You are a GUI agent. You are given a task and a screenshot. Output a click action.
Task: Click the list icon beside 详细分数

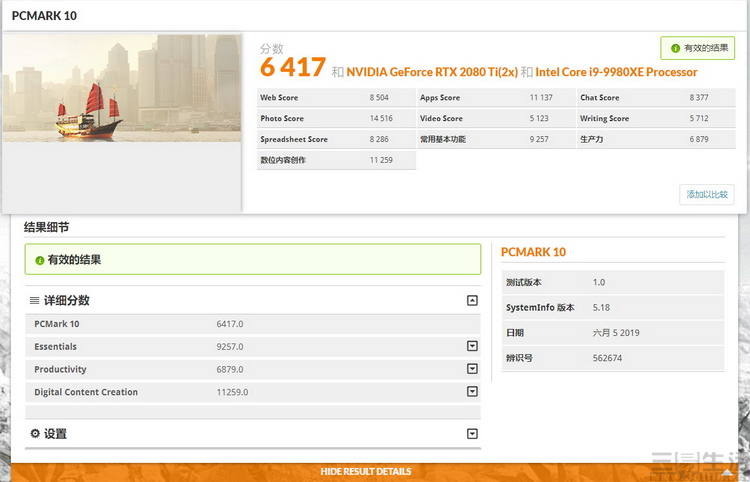pyautogui.click(x=34, y=300)
